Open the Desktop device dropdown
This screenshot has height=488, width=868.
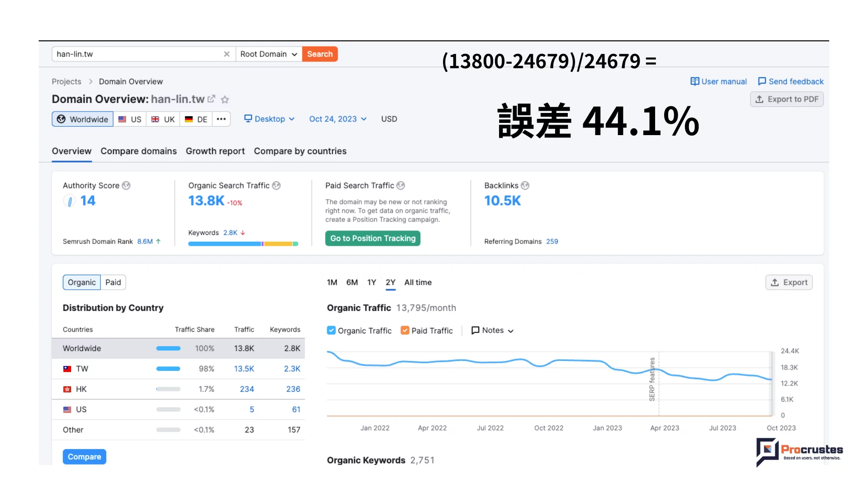click(269, 119)
